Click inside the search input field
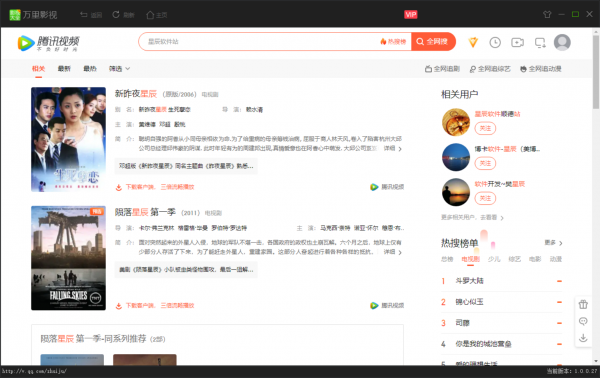Image resolution: width=600 pixels, height=378 pixels. (260, 41)
